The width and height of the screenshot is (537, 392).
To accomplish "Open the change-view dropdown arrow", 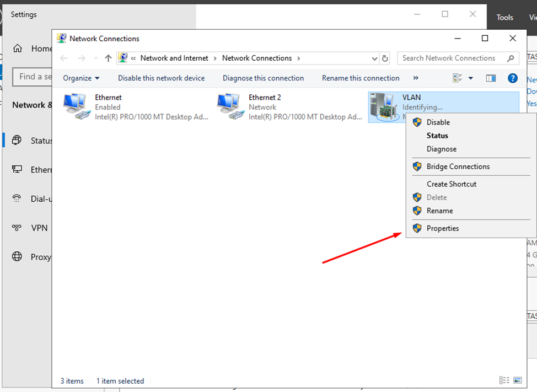I will coord(471,78).
